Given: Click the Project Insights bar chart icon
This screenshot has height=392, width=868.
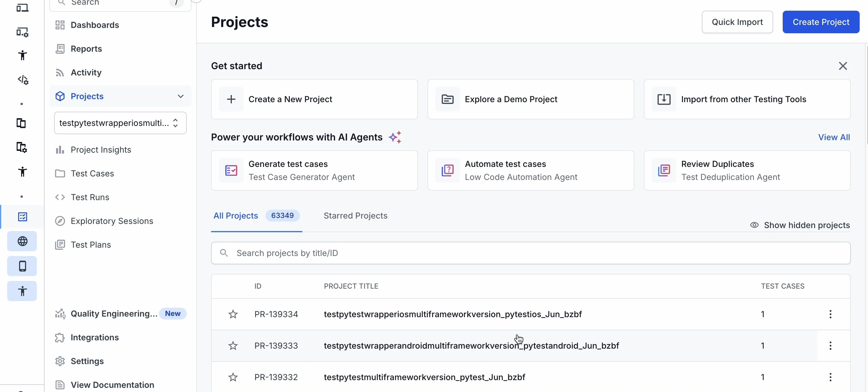Looking at the screenshot, I should (x=60, y=150).
